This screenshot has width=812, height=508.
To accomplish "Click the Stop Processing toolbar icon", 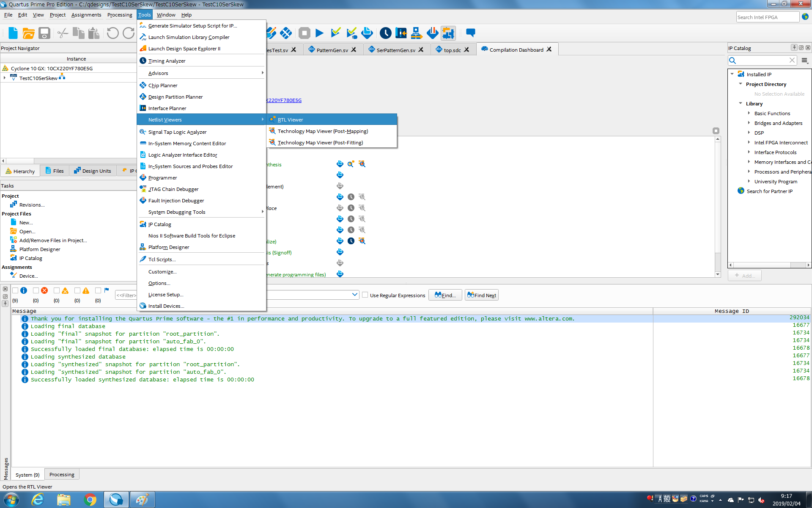I will [x=304, y=33].
